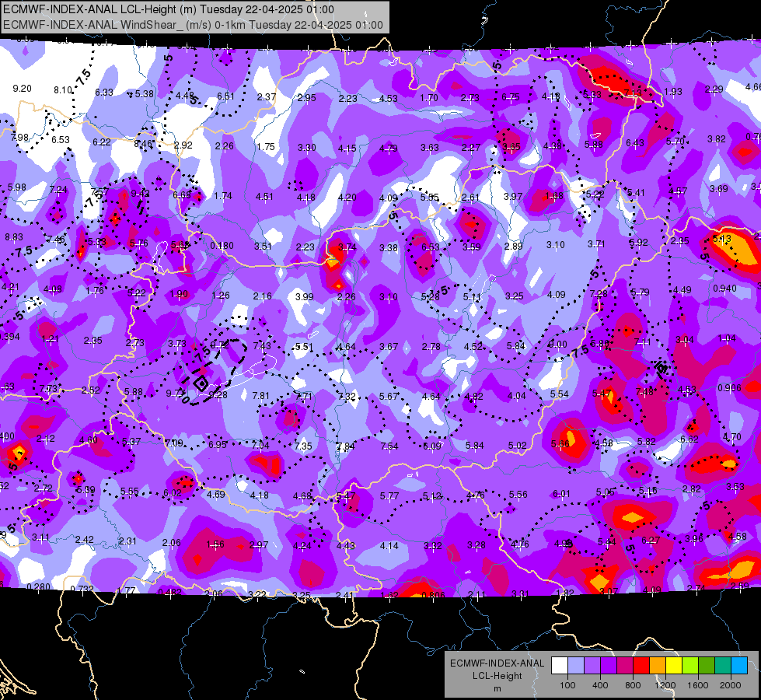
Task: Click the wind shear value 7.84
Action: tap(346, 446)
